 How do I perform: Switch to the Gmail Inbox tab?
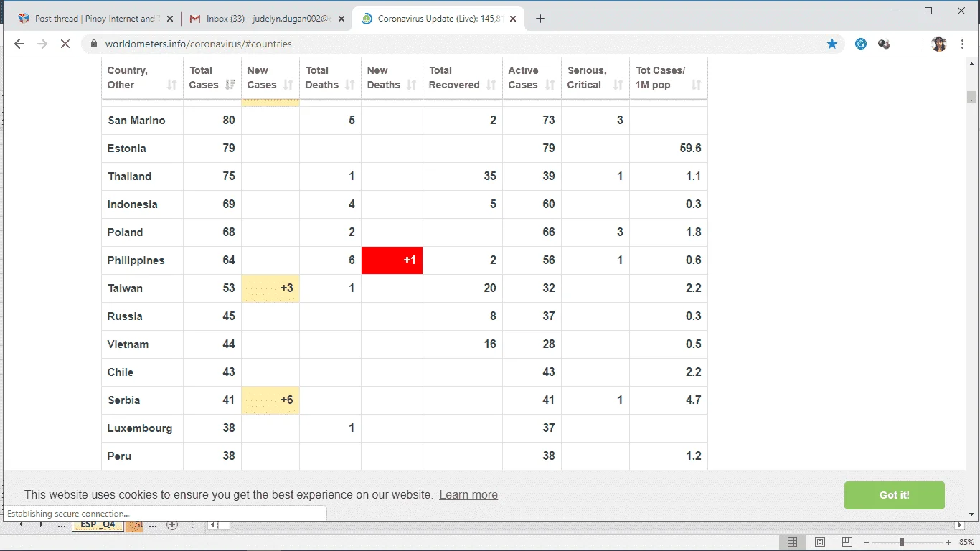click(267, 19)
